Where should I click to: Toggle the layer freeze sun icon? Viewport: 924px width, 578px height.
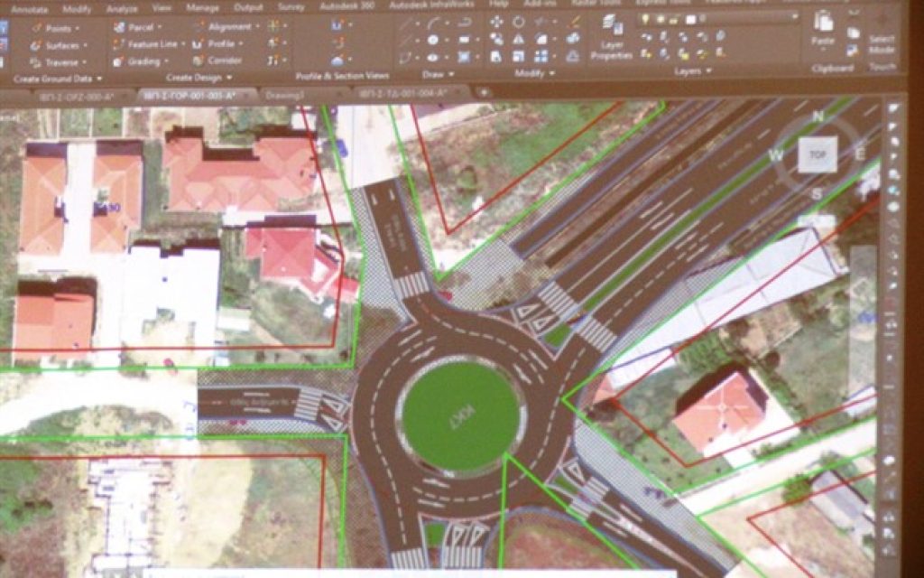click(661, 19)
